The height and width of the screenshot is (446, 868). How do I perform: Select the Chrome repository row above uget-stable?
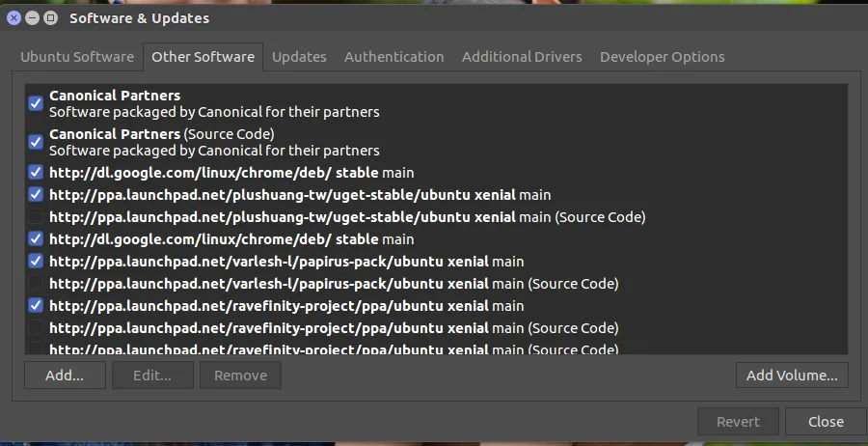[x=231, y=173]
